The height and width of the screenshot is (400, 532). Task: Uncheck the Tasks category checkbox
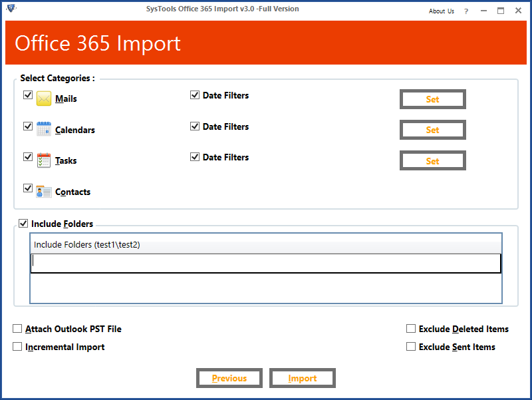28,156
